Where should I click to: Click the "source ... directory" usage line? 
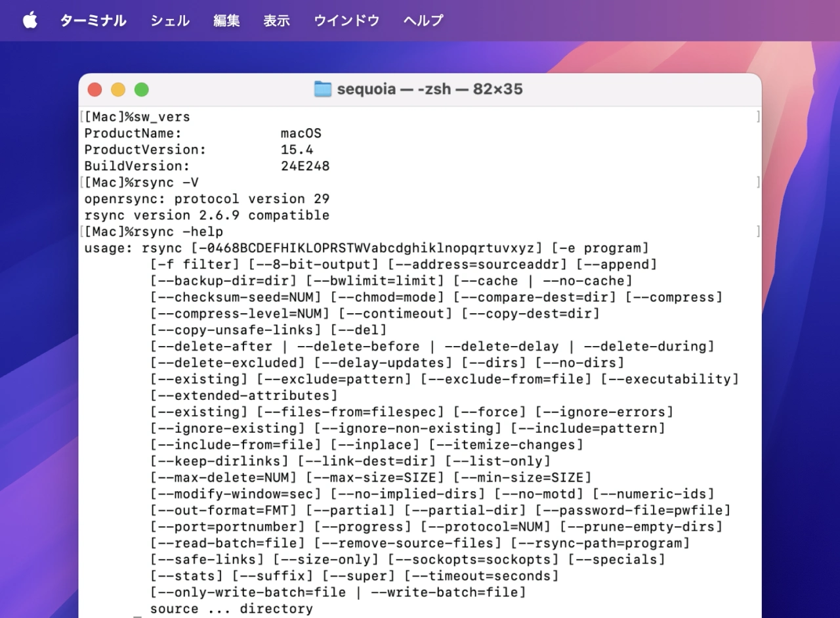231,609
